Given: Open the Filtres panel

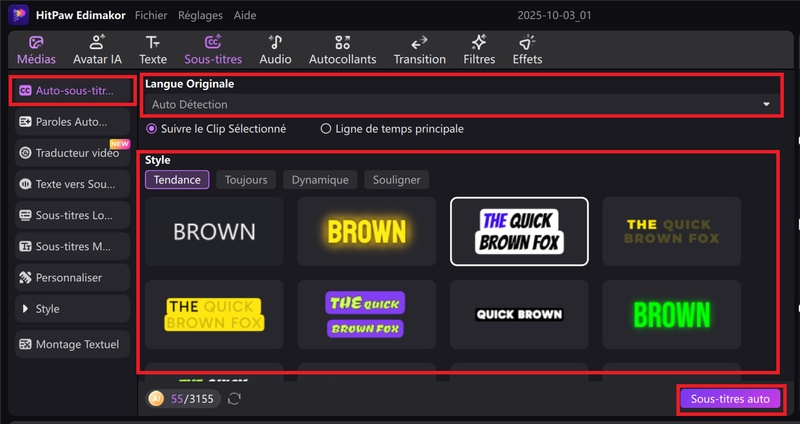Looking at the screenshot, I should tap(479, 50).
